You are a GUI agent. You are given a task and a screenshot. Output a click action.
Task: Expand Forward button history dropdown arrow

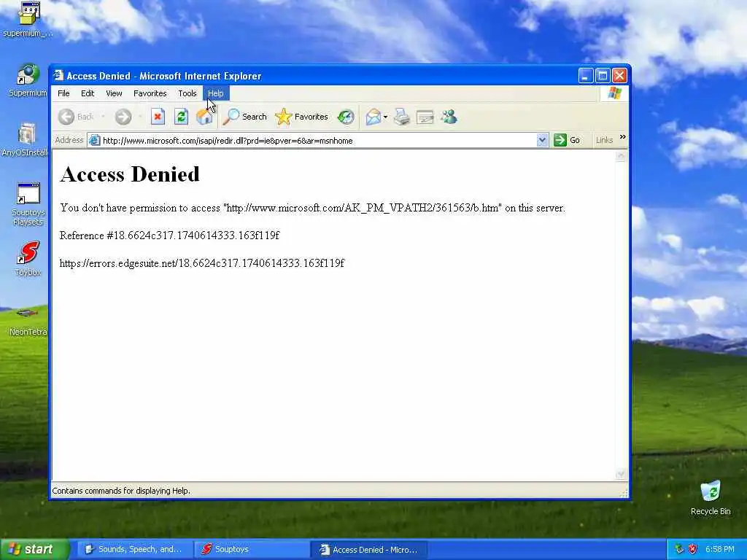click(x=140, y=117)
